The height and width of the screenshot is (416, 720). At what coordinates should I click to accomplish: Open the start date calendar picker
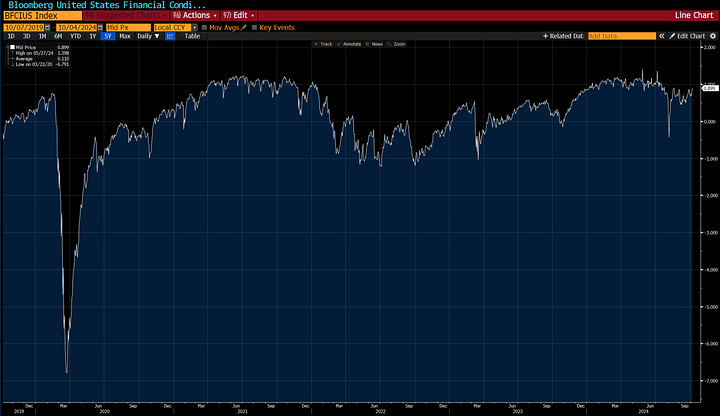pos(47,28)
